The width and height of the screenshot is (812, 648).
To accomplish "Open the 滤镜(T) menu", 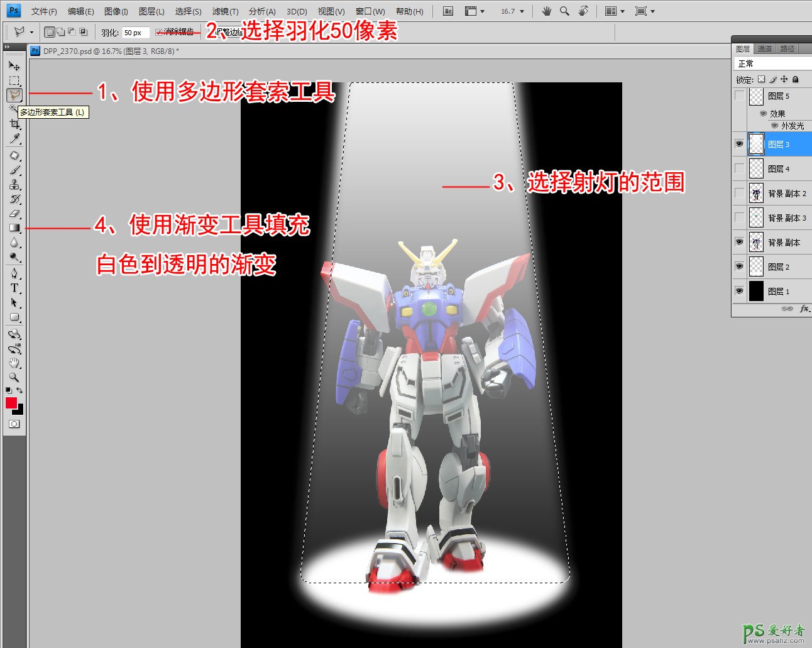I will [225, 11].
